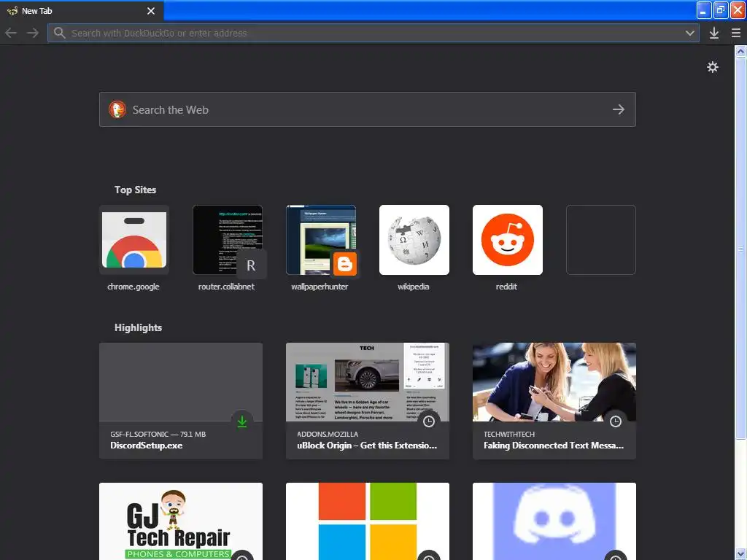Click the Highlights section heading
The height and width of the screenshot is (560, 747).
(138, 327)
